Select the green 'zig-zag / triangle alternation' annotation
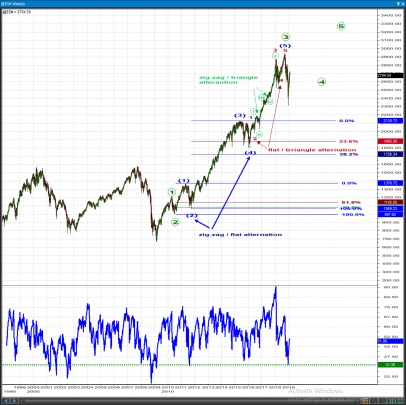406x405 pixels. (228, 80)
